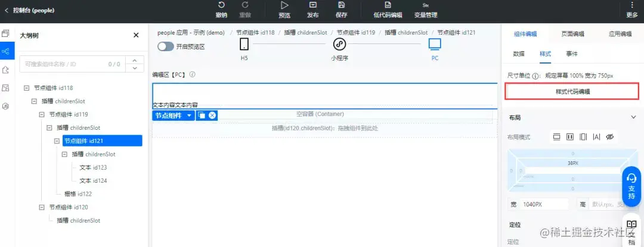Viewport: 644px width, 247px height.
Task: Click the 空容器 (Container) area
Action: pos(320,114)
